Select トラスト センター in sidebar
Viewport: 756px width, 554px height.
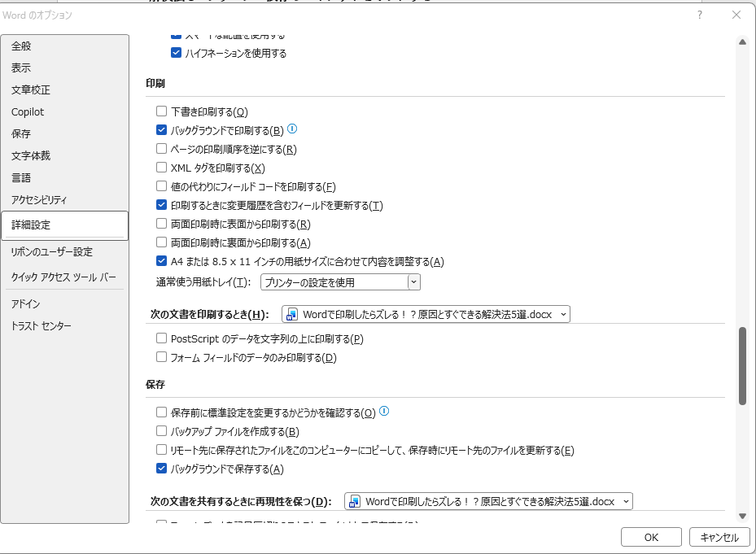[42, 326]
